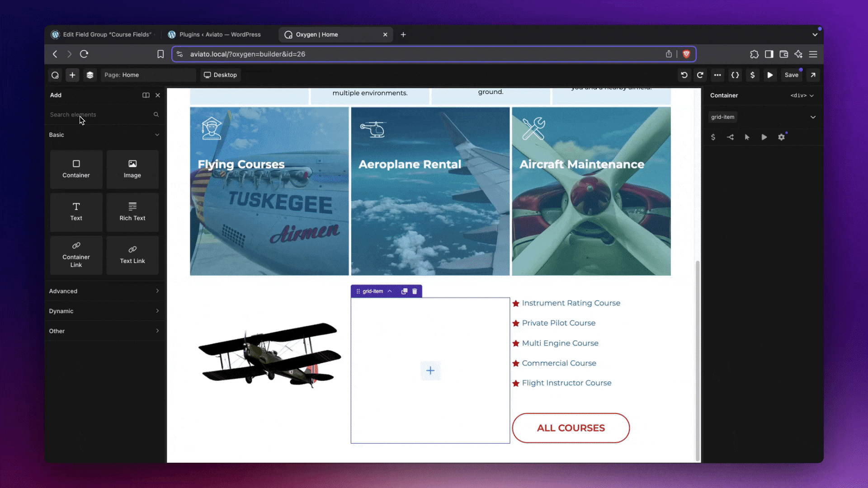The height and width of the screenshot is (488, 868).
Task: Click the Brave shields icon
Action: coord(686,54)
